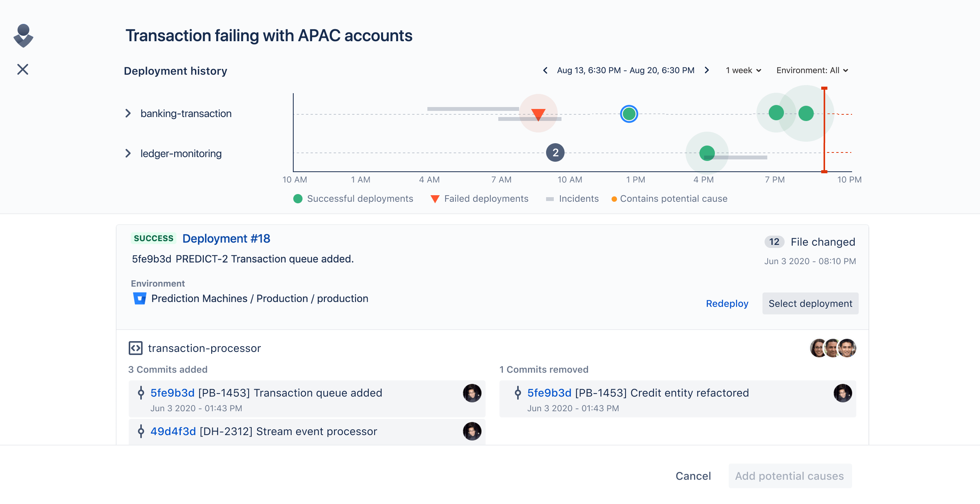Click the transaction-processor code block icon

[136, 348]
